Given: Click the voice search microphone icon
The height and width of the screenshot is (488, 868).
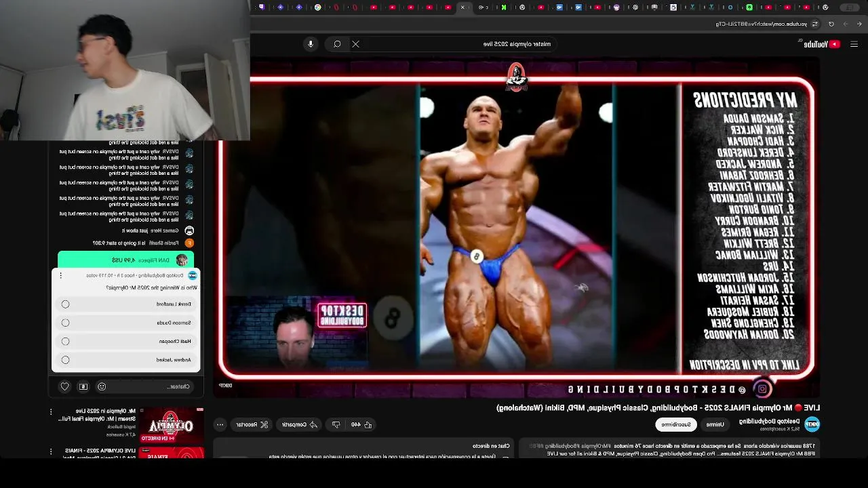Looking at the screenshot, I should (x=311, y=44).
